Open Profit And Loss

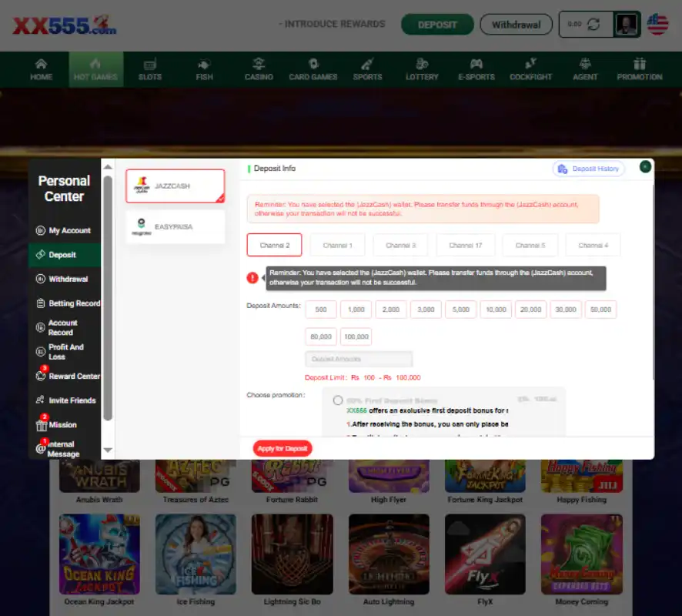click(x=64, y=351)
